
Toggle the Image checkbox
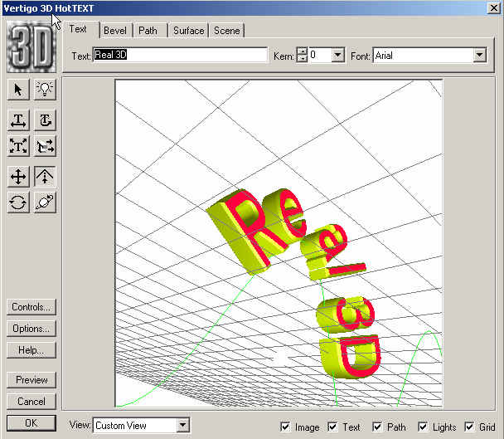pos(285,427)
